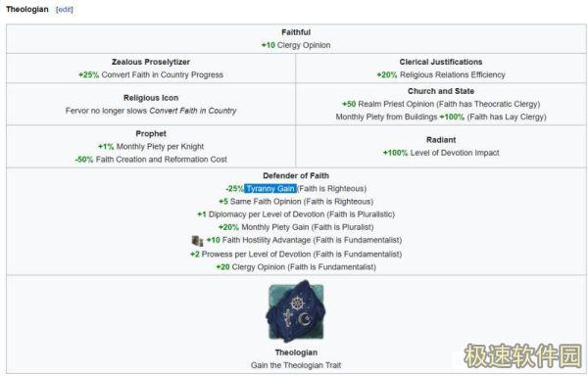This screenshot has width=588, height=376.
Task: Select the highlighted Tyranny Gain text
Action: [x=270, y=188]
